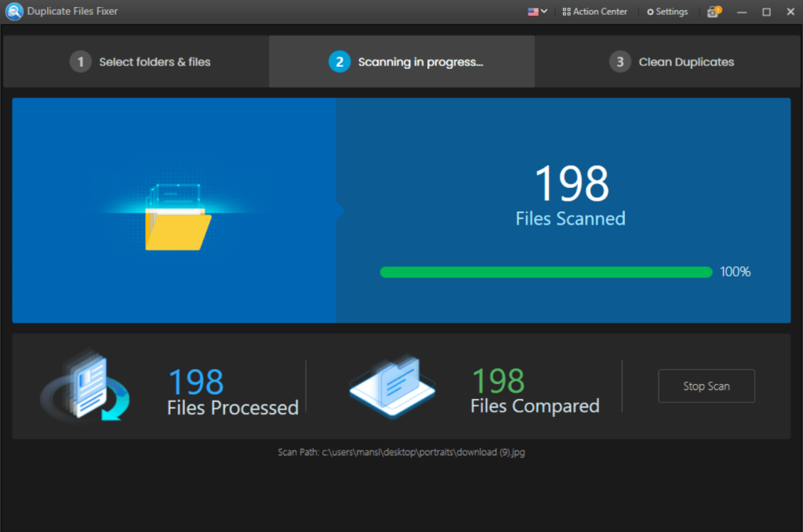Click the notification badge icon
The image size is (803, 532).
coord(714,11)
